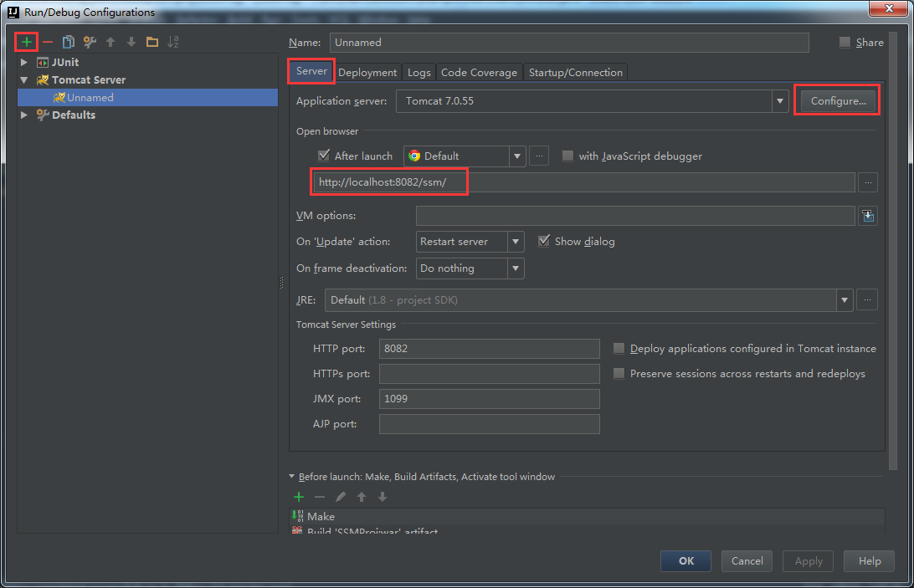The image size is (914, 588).
Task: Collapse the Tomcat Server tree node
Action: (x=24, y=80)
